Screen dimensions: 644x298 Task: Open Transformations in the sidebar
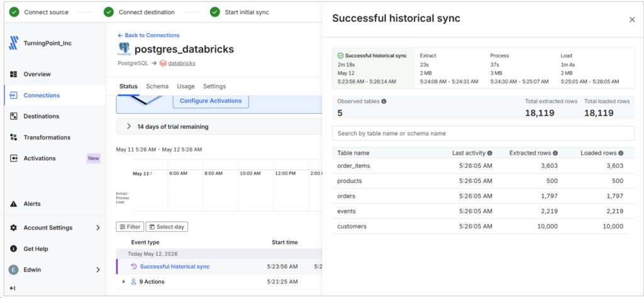47,138
